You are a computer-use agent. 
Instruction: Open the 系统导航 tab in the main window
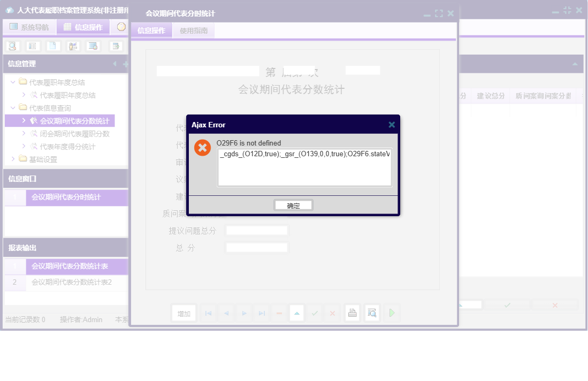pyautogui.click(x=29, y=27)
